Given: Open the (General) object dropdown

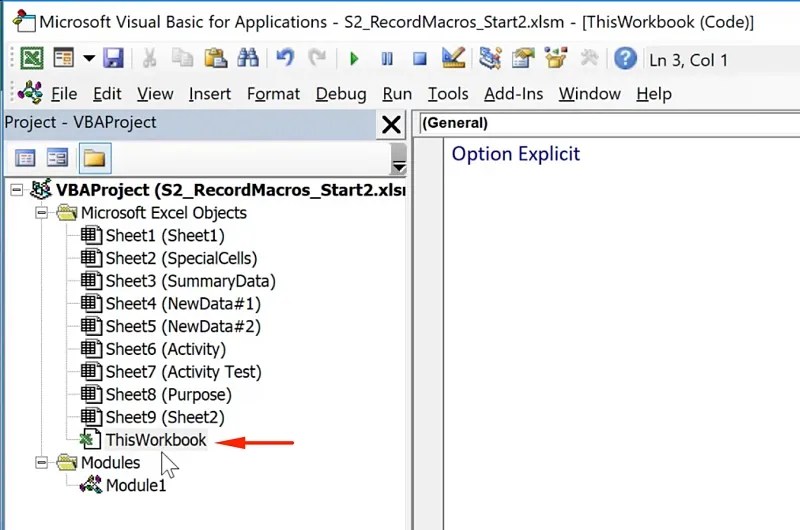Looking at the screenshot, I should [x=609, y=123].
